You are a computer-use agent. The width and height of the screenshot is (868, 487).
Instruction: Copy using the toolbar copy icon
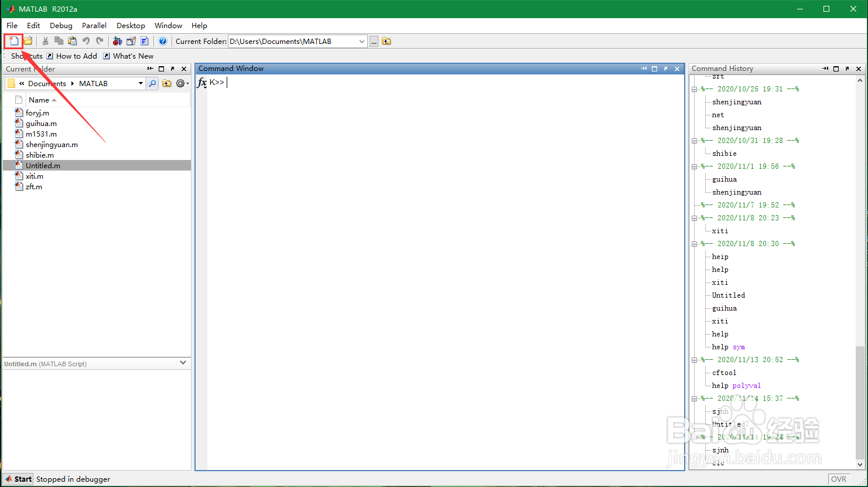coord(59,41)
